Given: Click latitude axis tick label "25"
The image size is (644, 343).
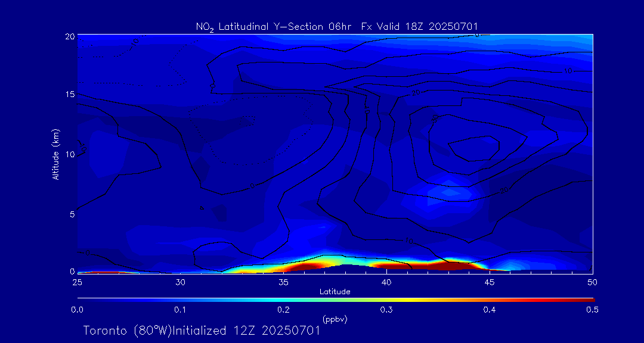Looking at the screenshot, I should (78, 282).
